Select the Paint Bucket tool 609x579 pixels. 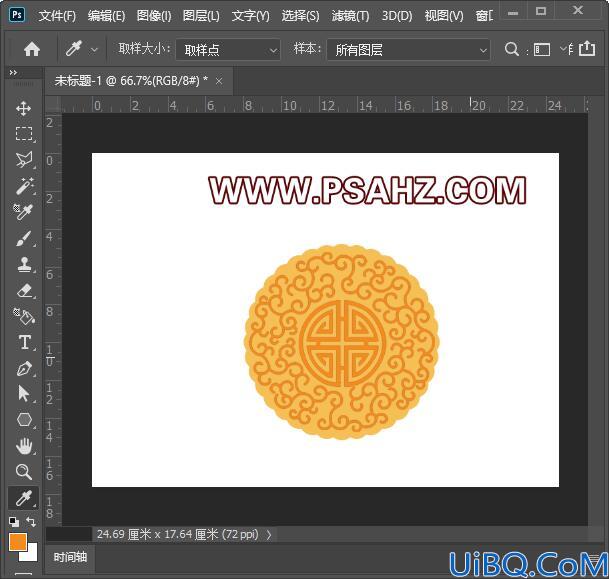(x=24, y=316)
